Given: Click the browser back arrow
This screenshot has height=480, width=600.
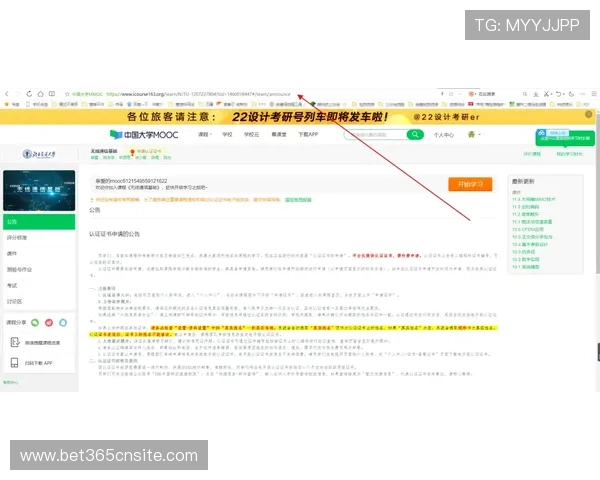Looking at the screenshot, I should tap(7, 94).
